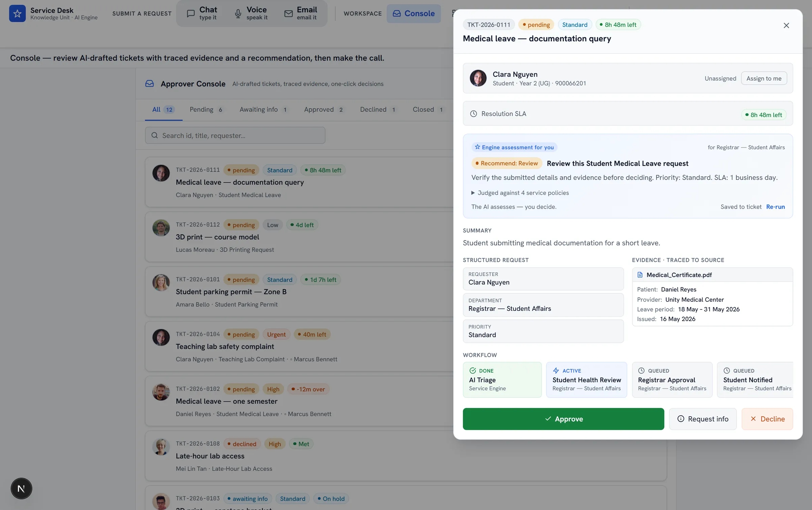This screenshot has height=510, width=812.
Task: Expand Judged against 4 service policies
Action: [x=520, y=193]
